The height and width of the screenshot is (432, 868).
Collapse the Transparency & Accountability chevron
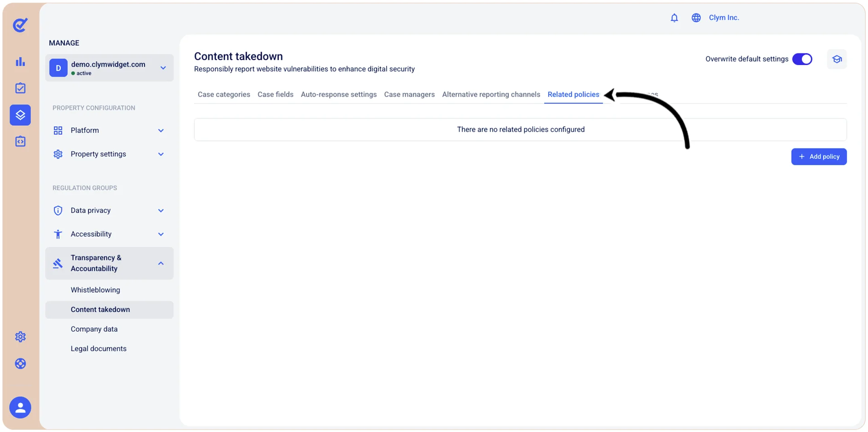click(161, 263)
